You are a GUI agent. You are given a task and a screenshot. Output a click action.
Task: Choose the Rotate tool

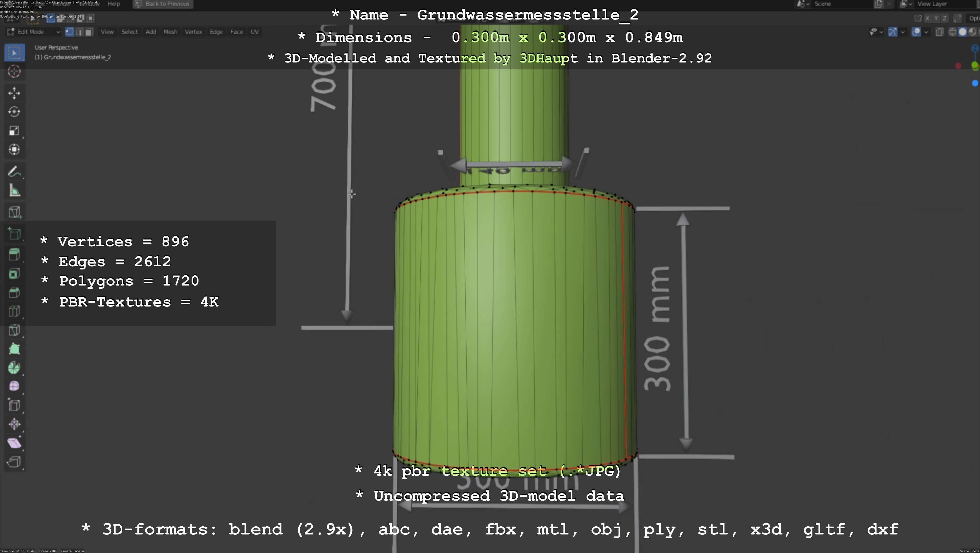tap(14, 112)
